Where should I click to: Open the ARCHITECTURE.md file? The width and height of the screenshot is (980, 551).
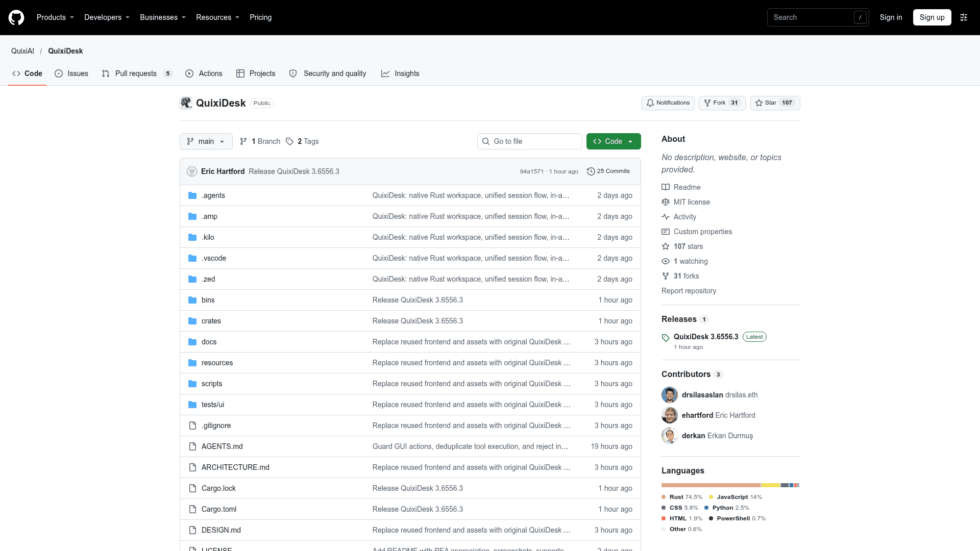[235, 467]
